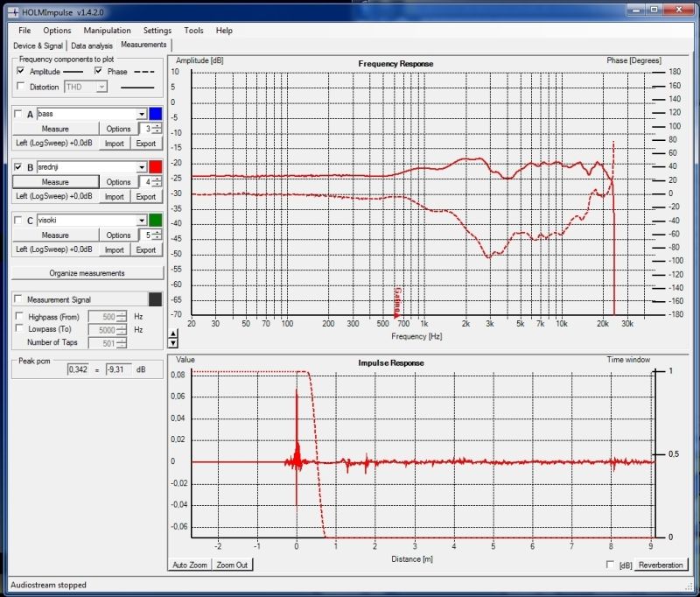The image size is (700, 597).
Task: Click Organize measurements button
Action: tap(87, 273)
